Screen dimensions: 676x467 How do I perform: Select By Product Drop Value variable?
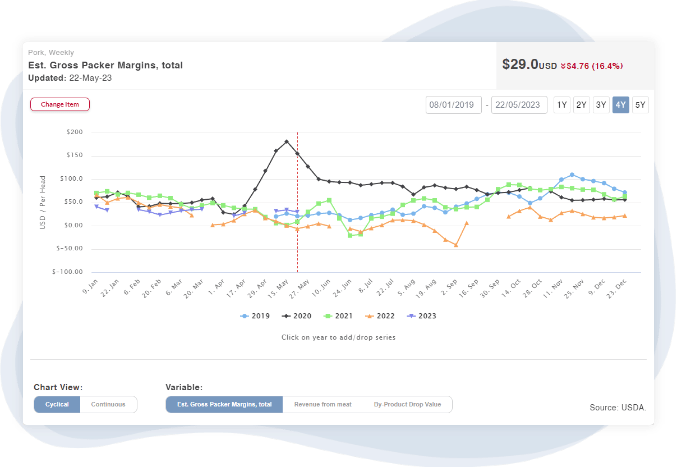coord(408,405)
